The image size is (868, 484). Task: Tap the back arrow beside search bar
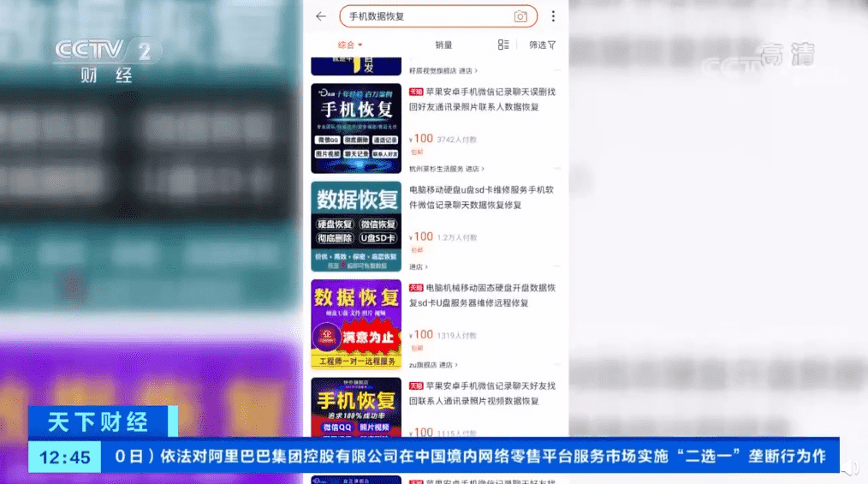point(321,16)
